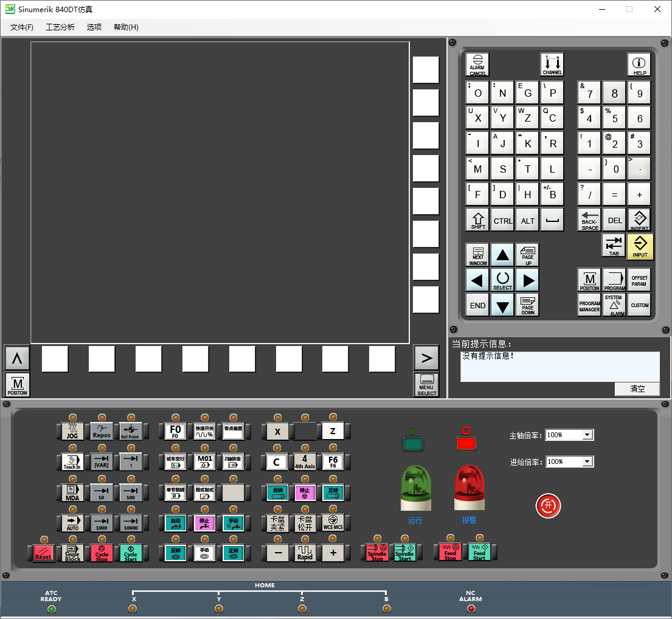Open the 主轴倍率 spindle override dropdown
672x619 pixels.
tap(587, 435)
